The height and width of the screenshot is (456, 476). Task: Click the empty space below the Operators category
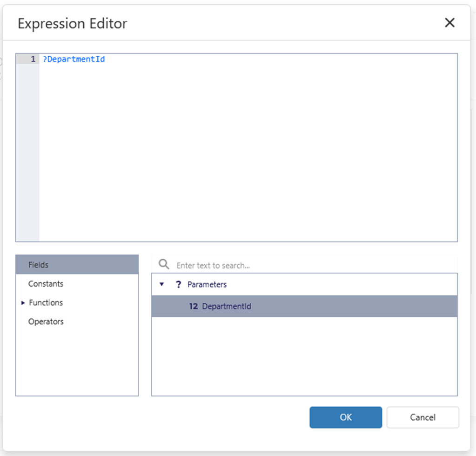[77, 363]
